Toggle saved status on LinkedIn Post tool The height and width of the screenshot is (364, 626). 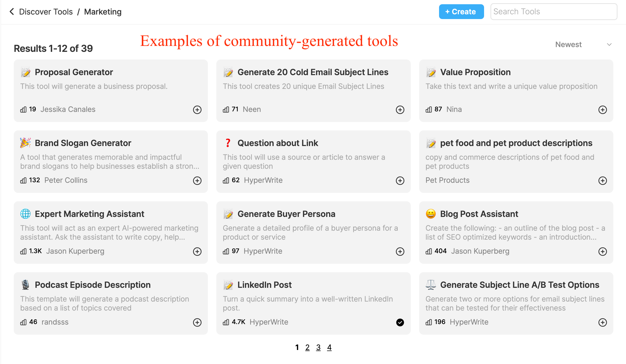pyautogui.click(x=400, y=322)
